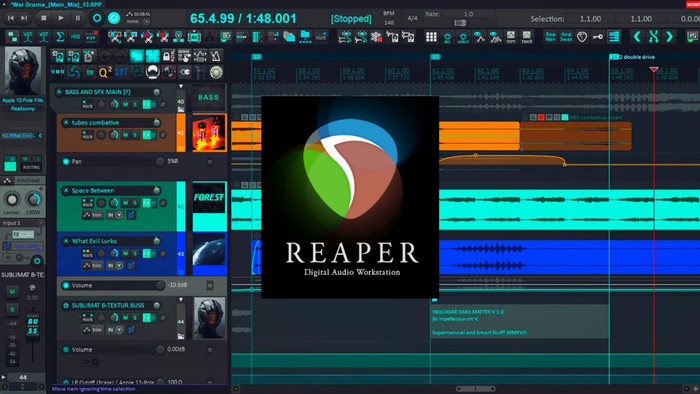Solo the BASS AND SFX MAIN track
Image resolution: width=700 pixels, height=394 pixels.
coord(135,104)
